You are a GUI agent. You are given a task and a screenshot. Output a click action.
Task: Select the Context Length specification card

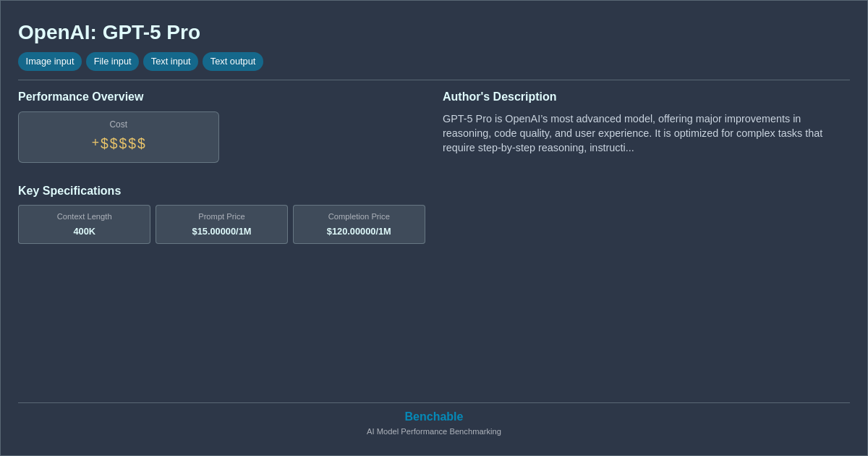tap(84, 224)
